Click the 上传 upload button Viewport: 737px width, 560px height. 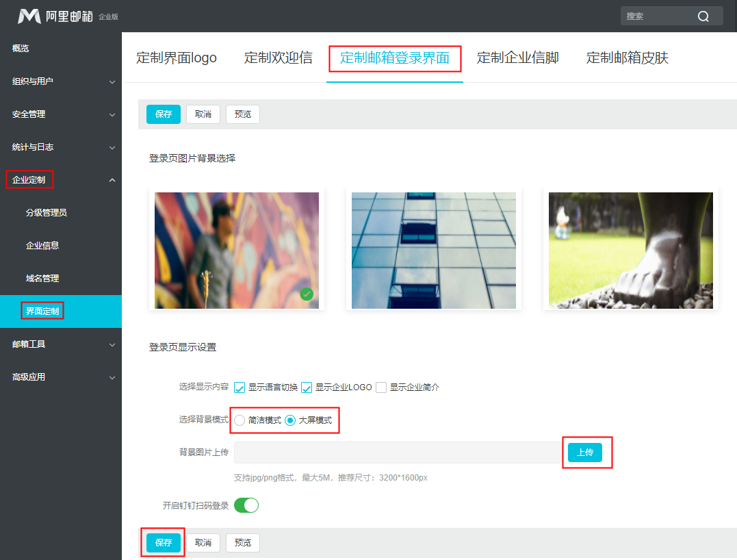tap(586, 453)
